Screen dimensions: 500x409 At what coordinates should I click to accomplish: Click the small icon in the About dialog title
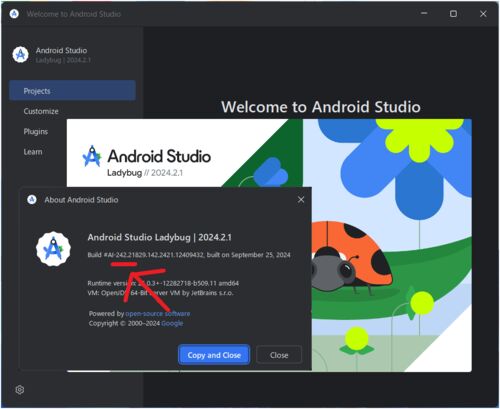(32, 200)
